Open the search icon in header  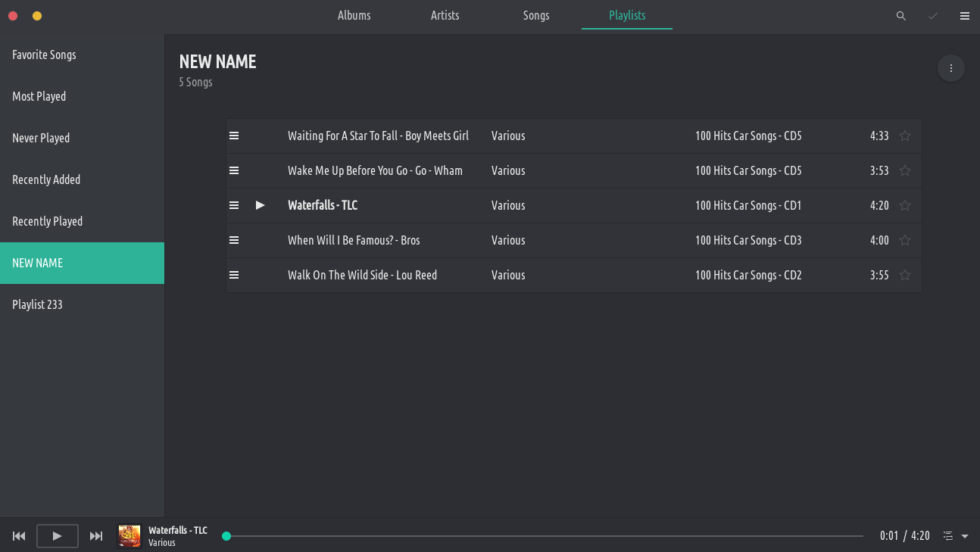pyautogui.click(x=900, y=16)
